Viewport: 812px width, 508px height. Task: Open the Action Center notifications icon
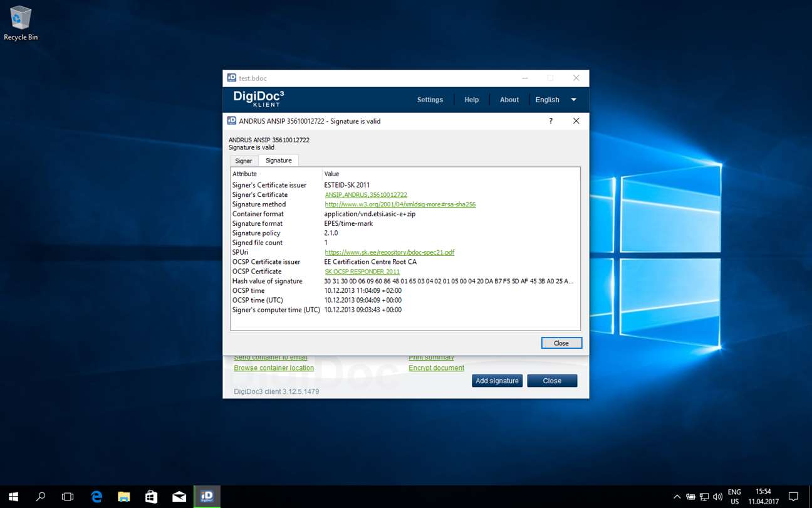click(x=793, y=497)
